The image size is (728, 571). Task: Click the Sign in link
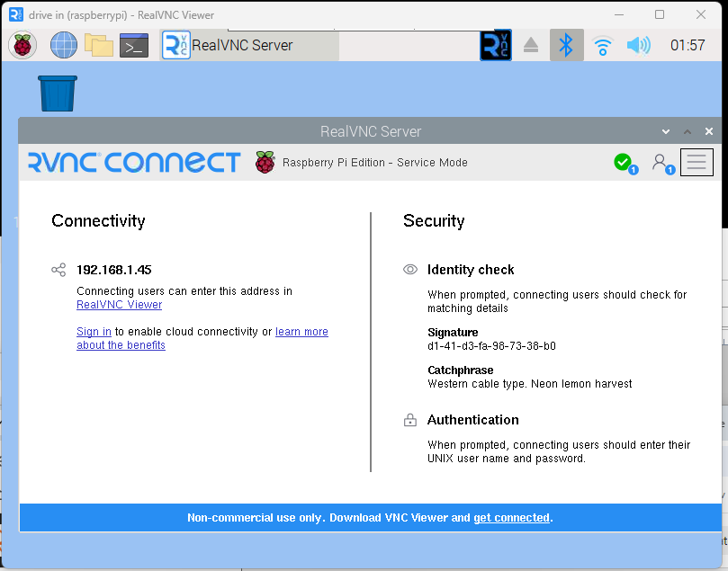tap(94, 332)
